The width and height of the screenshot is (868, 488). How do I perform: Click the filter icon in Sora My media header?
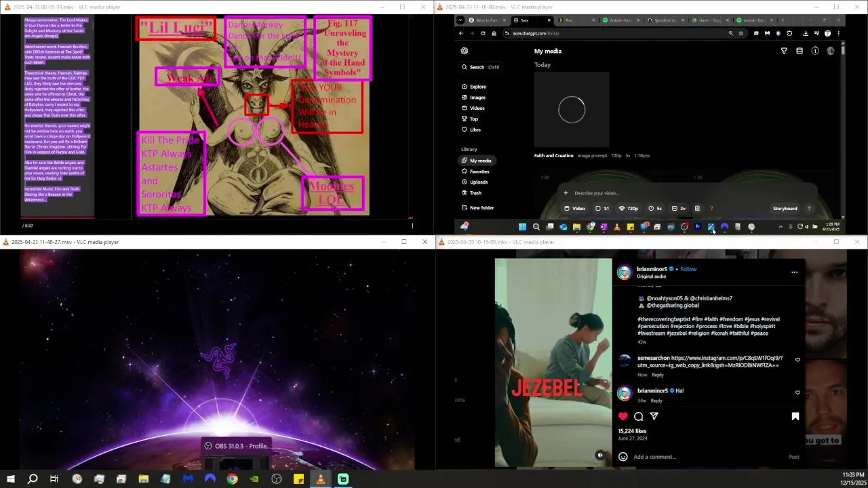click(x=784, y=51)
